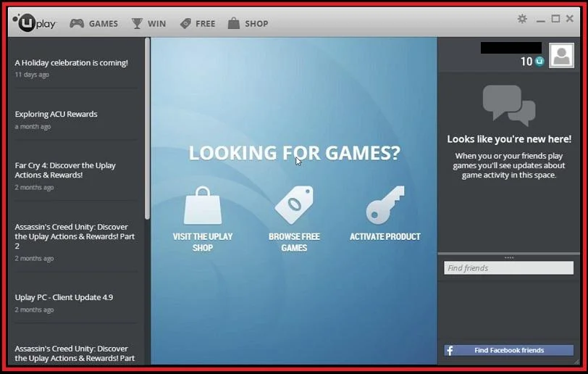This screenshot has height=374, width=588.
Task: Click the Uplay points coin icon
Action: 539,62
